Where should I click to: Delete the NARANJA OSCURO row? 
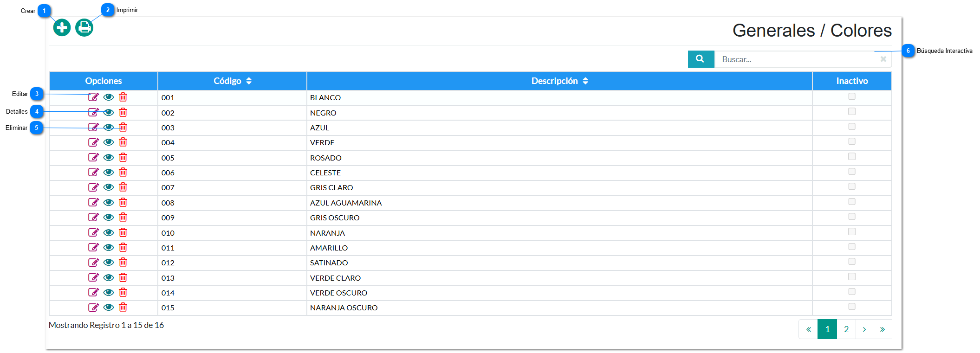click(123, 307)
